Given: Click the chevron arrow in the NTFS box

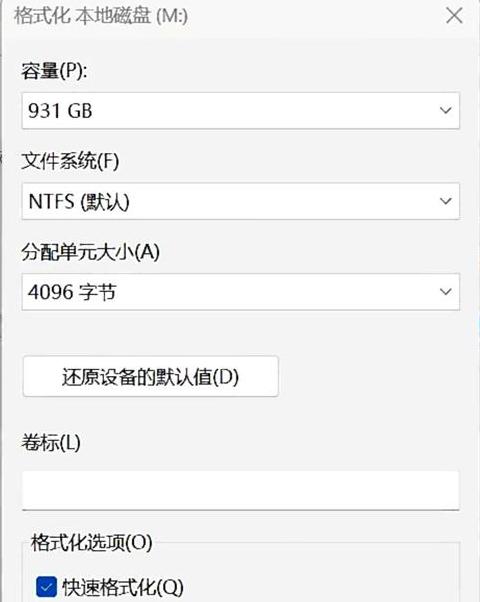Looking at the screenshot, I should (x=445, y=201).
